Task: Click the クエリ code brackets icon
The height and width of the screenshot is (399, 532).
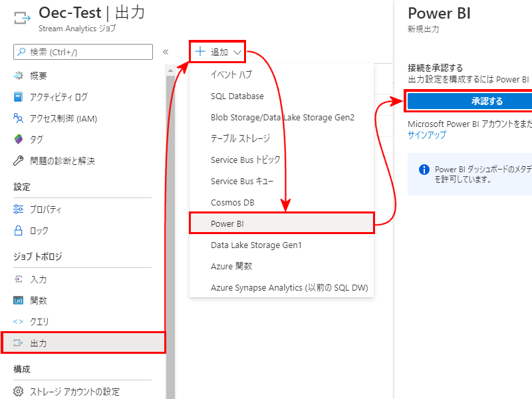Action: pos(19,322)
